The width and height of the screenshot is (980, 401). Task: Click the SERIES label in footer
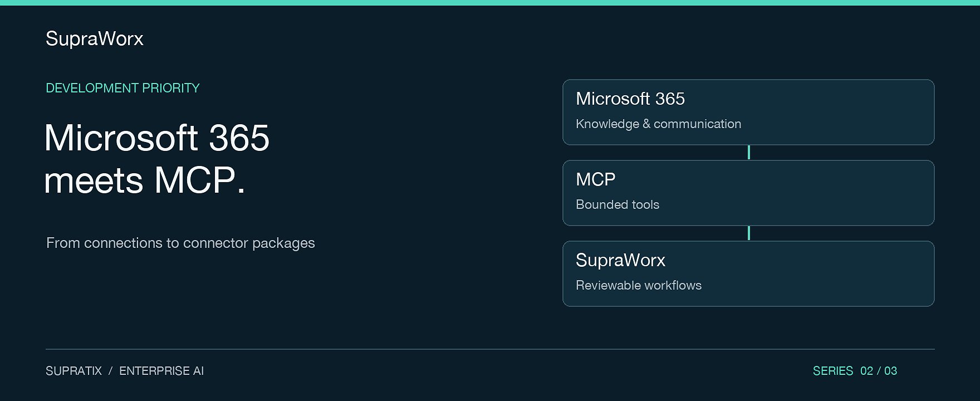833,371
